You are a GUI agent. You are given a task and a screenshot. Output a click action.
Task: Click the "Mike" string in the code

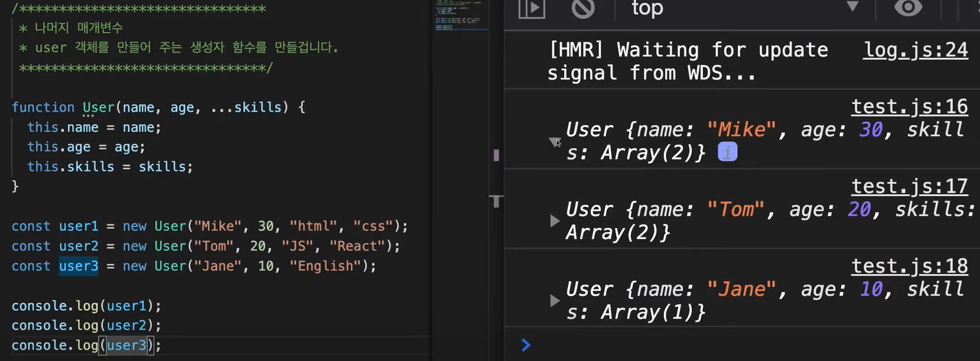tap(218, 226)
